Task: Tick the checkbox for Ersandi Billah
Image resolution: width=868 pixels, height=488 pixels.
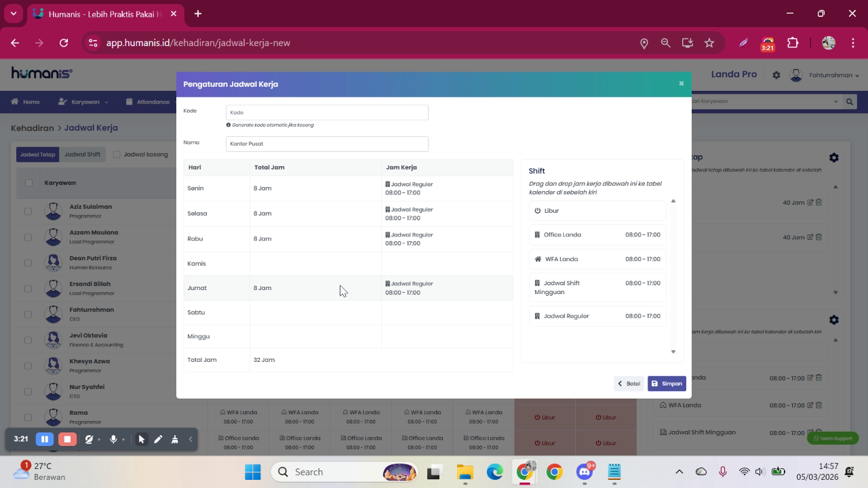Action: pos(28,289)
